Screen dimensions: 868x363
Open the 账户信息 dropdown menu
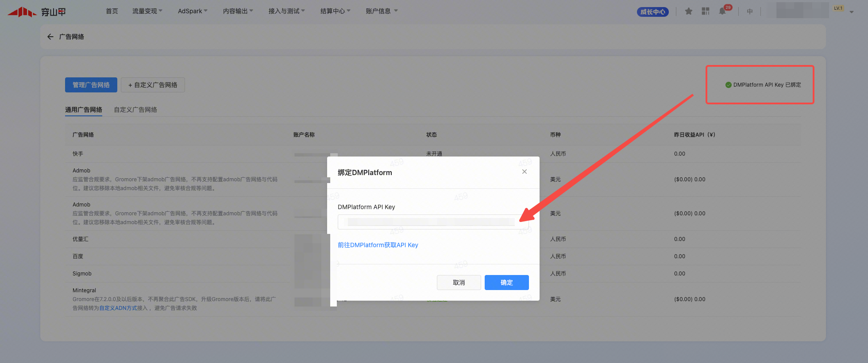(381, 11)
